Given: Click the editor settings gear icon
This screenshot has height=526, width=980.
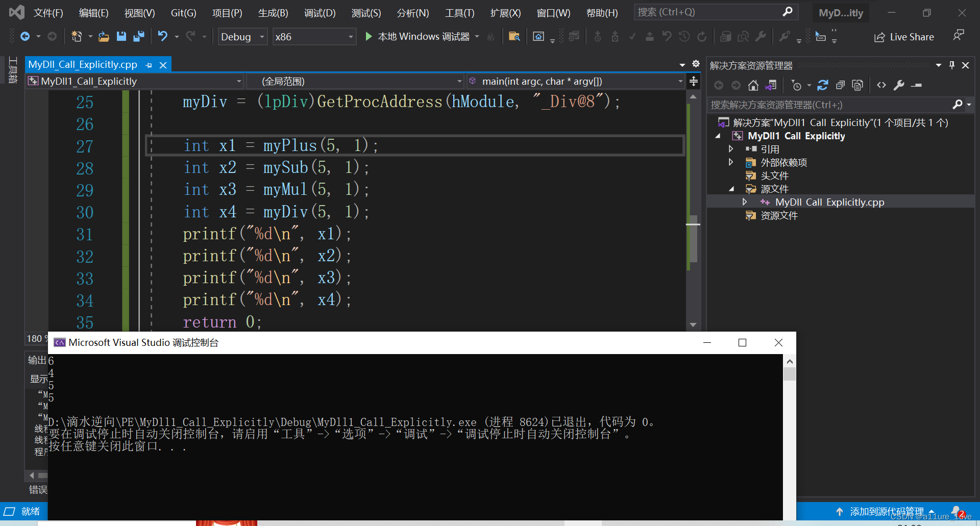Looking at the screenshot, I should 696,64.
